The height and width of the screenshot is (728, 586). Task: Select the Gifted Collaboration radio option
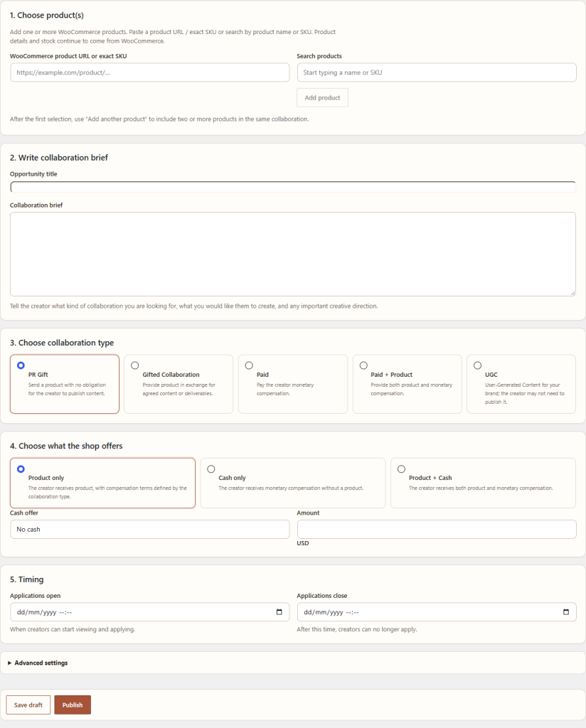[x=134, y=365]
